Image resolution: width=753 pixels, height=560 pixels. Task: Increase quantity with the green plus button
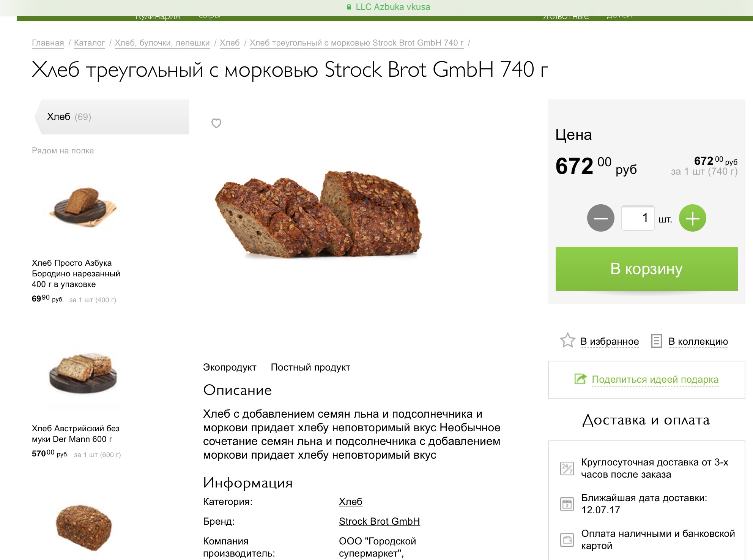[x=692, y=218]
